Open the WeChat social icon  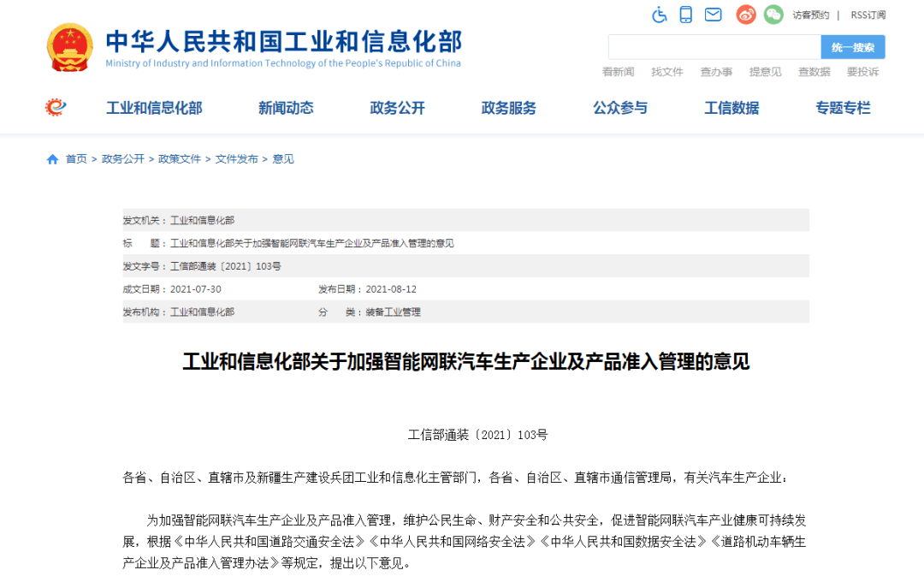point(773,15)
